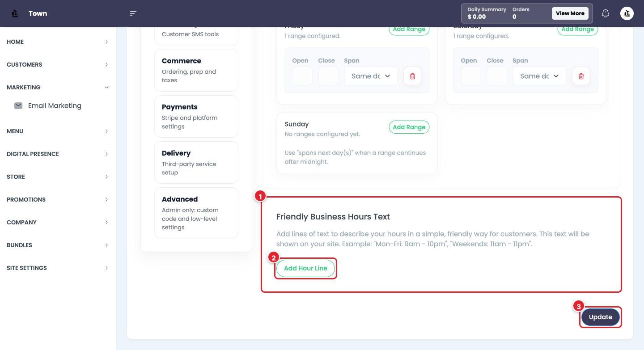Click 'No ranges configured yet.' under Sunday
This screenshot has width=644, height=350.
322,134
